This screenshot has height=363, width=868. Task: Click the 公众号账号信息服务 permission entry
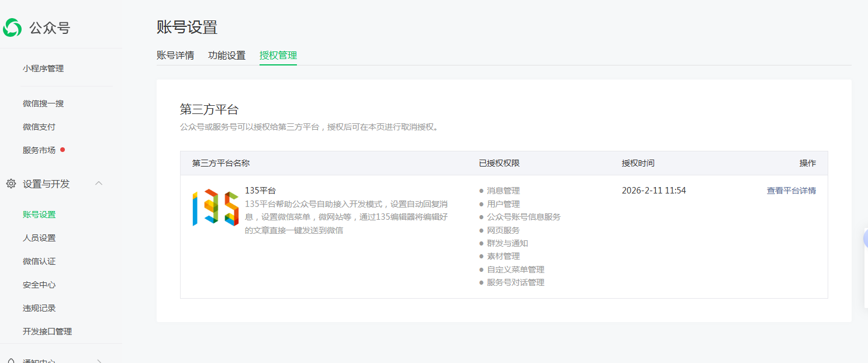[524, 217]
